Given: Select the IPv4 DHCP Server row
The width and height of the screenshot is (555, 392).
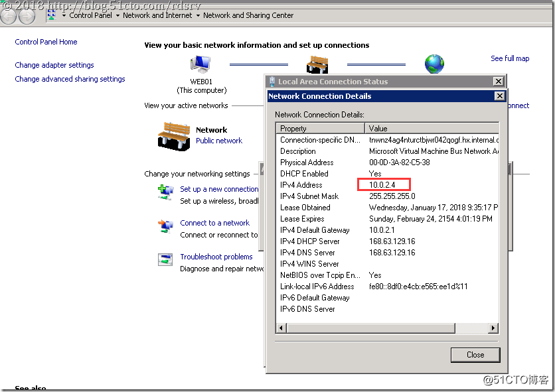Looking at the screenshot, I should 388,241.
